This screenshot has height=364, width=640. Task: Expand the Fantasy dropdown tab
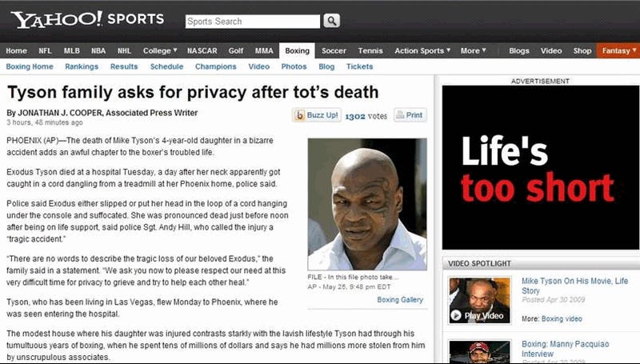click(x=618, y=50)
